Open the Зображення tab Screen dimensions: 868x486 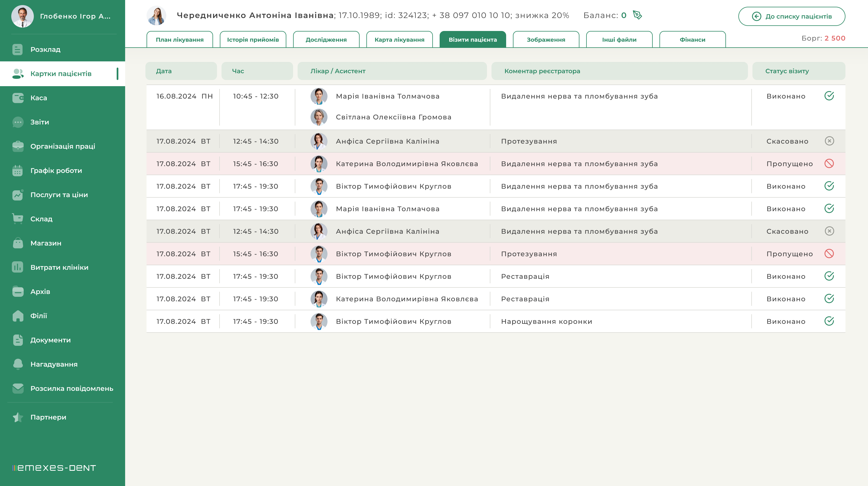tap(546, 39)
